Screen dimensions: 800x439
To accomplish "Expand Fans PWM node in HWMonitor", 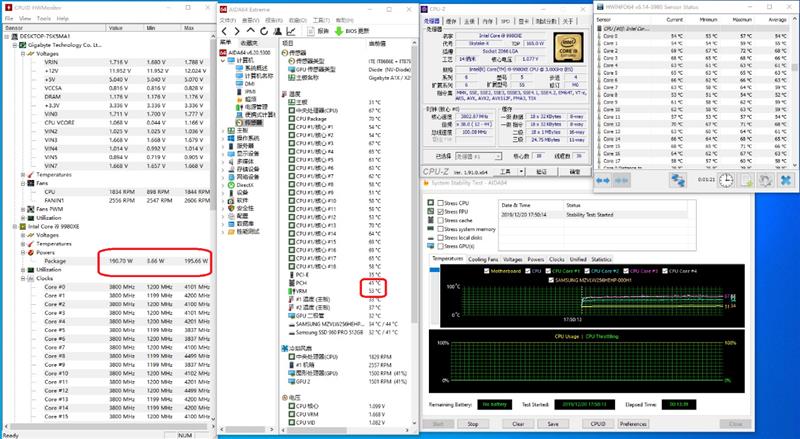I will (x=23, y=209).
